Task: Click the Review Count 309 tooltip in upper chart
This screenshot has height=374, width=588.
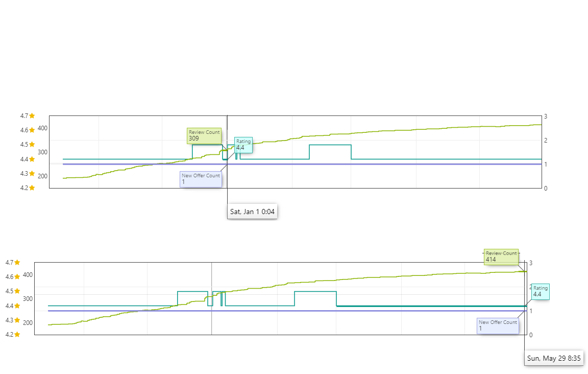Action: [204, 135]
